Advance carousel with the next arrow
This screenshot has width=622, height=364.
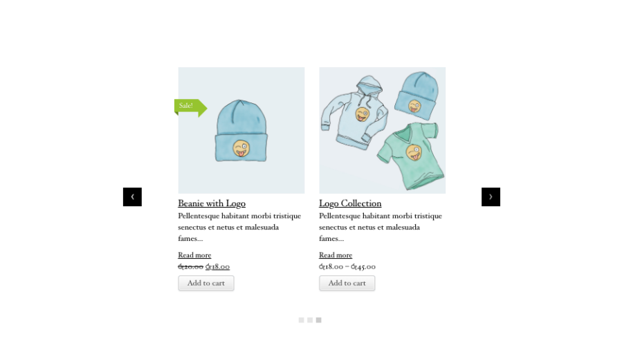(491, 197)
